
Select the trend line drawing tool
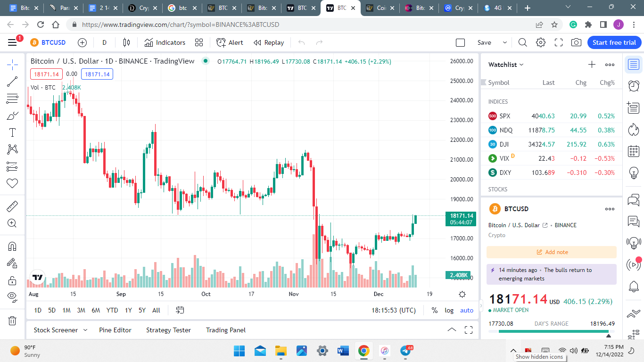click(x=12, y=81)
